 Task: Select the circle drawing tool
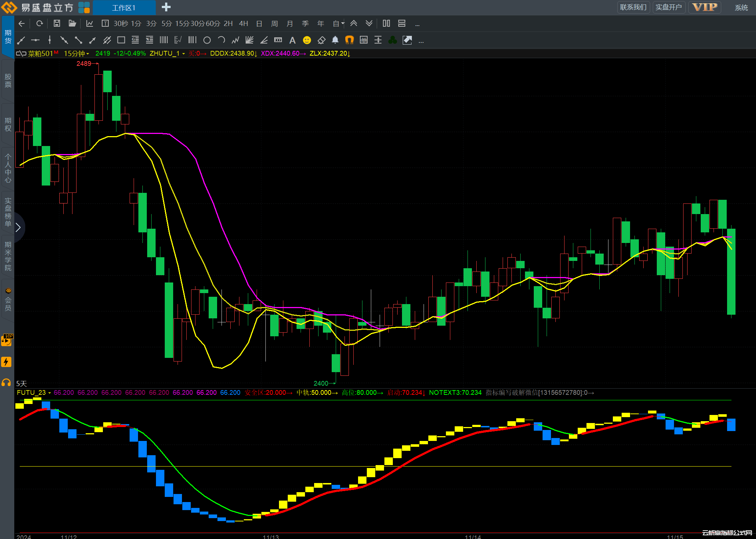[207, 40]
